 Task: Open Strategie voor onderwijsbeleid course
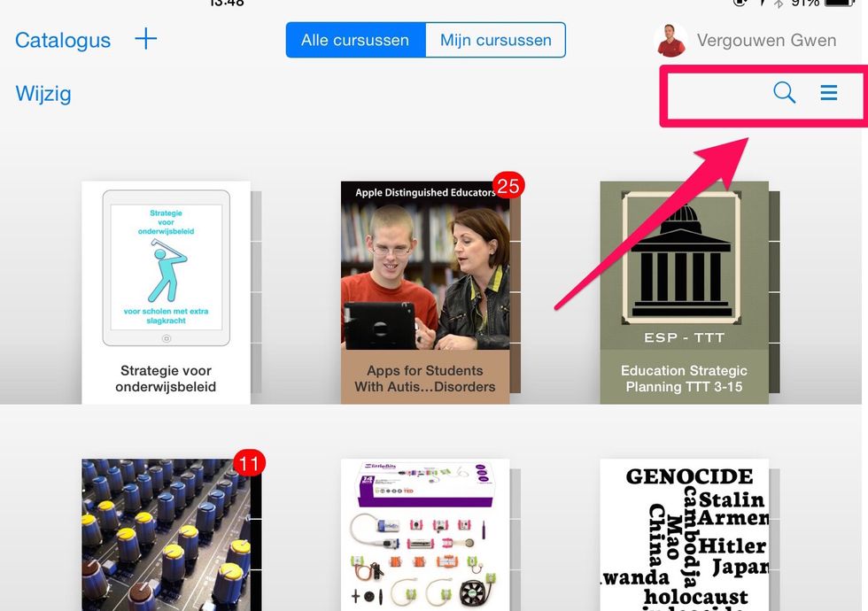click(x=167, y=292)
